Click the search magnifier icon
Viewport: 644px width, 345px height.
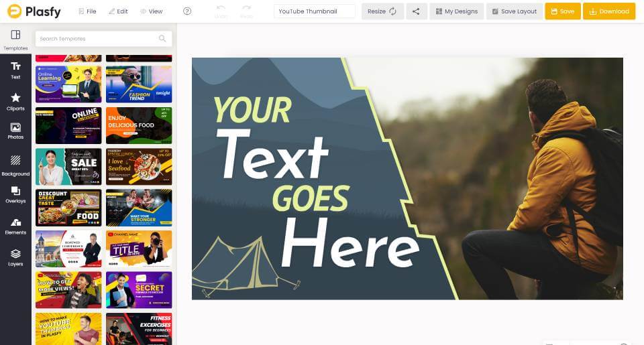click(162, 39)
